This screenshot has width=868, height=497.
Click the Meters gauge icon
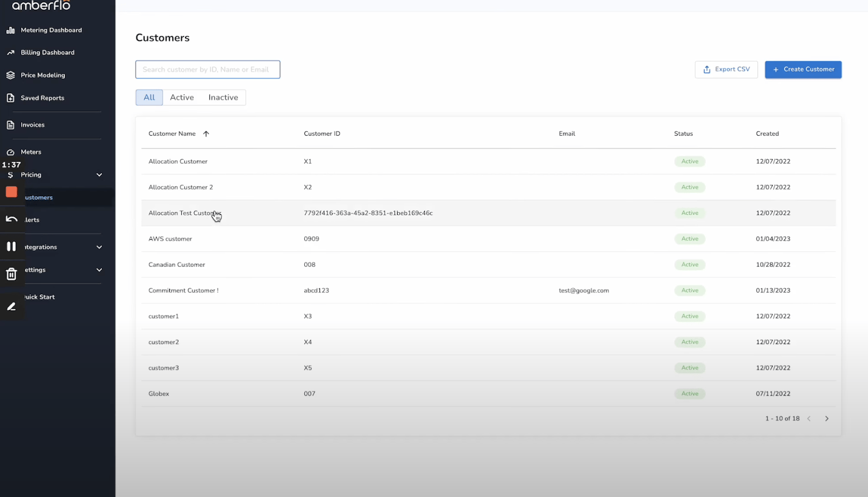click(10, 152)
